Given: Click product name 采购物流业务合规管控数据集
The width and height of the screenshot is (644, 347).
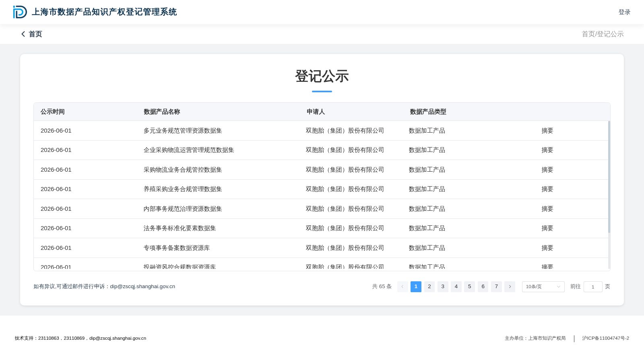Looking at the screenshot, I should pos(183,170).
